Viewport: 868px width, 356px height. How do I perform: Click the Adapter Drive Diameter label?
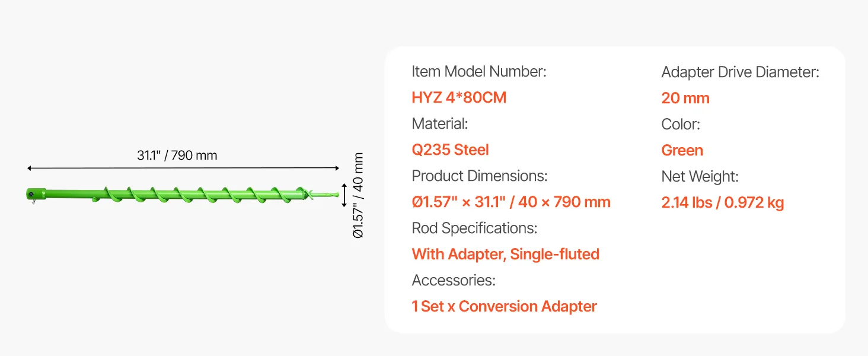[741, 72]
